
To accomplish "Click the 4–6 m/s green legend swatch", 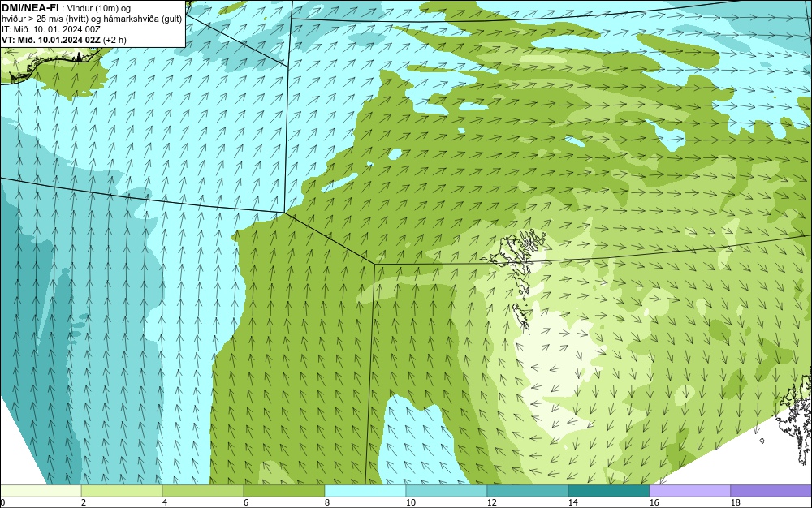I will coord(203,490).
